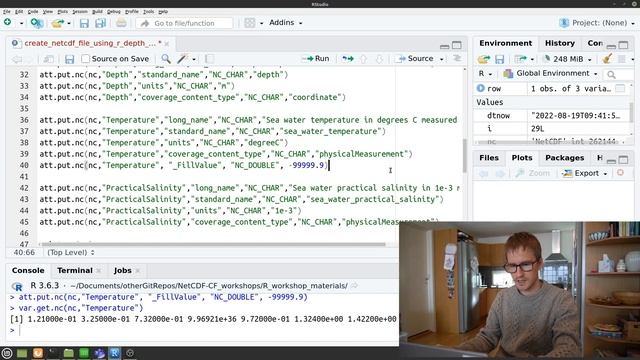Click the Find/Replace magnifier icon
The image size is (640, 360).
(x=166, y=59)
